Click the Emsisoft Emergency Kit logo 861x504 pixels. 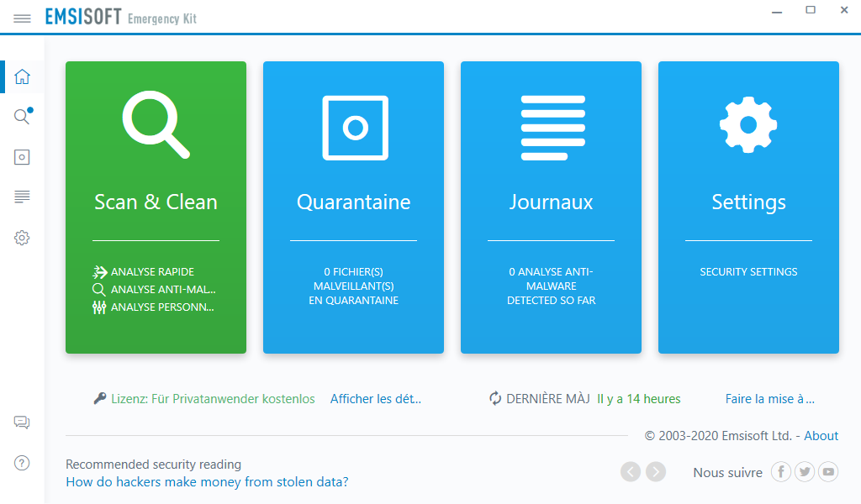tap(121, 17)
